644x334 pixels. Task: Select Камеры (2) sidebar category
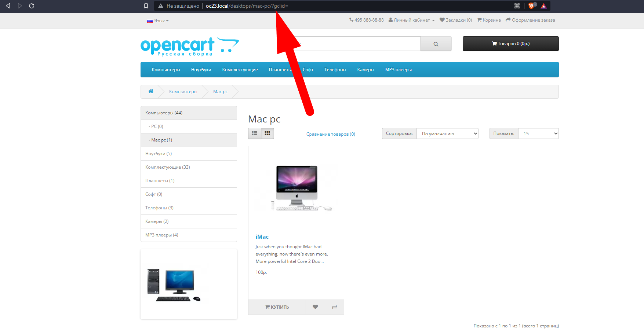pyautogui.click(x=189, y=221)
